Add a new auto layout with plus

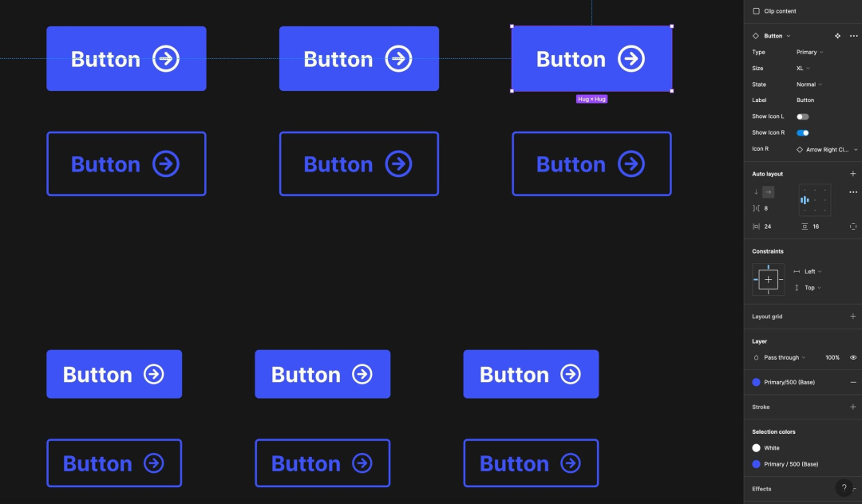[852, 174]
